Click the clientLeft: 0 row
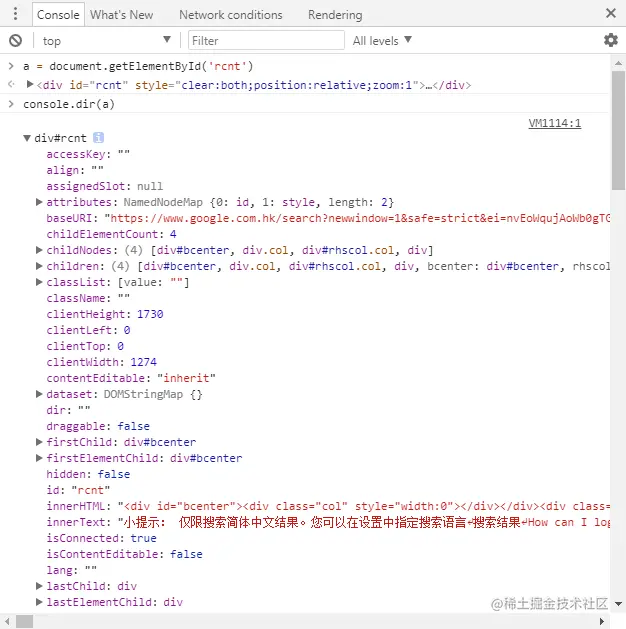The width and height of the screenshot is (626, 629). point(88,330)
